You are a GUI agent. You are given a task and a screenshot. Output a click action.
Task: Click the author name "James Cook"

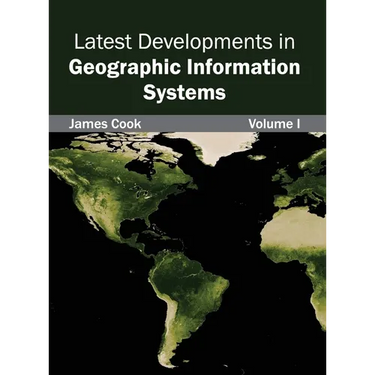(105, 124)
